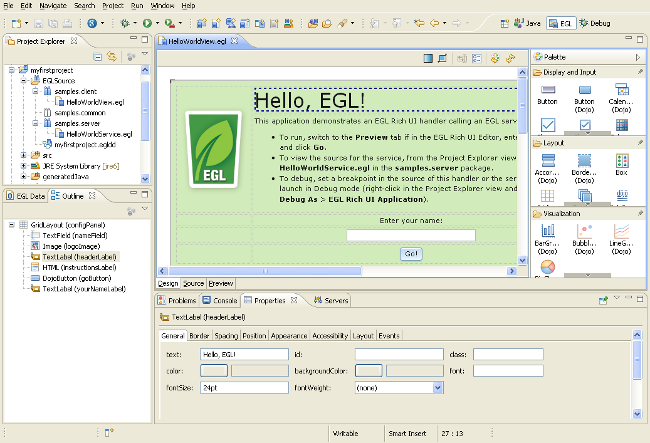650x443 pixels.
Task: Toggle the second design view mode icon
Action: click(442, 58)
